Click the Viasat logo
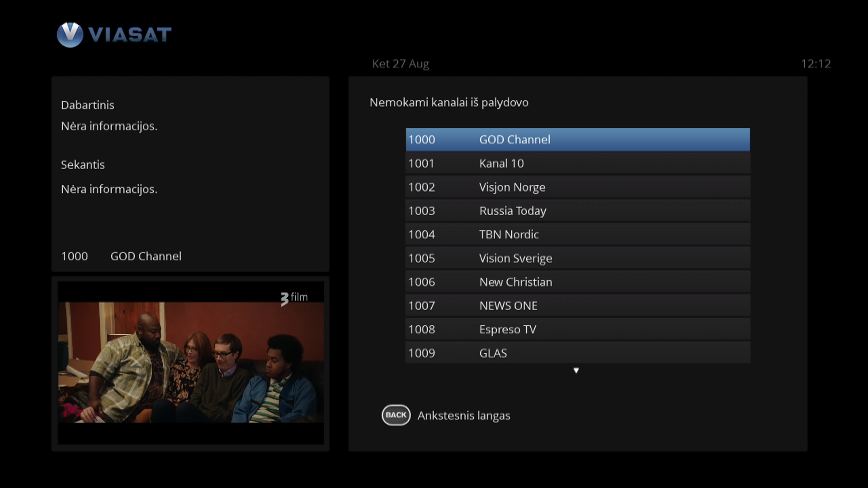 [x=114, y=35]
